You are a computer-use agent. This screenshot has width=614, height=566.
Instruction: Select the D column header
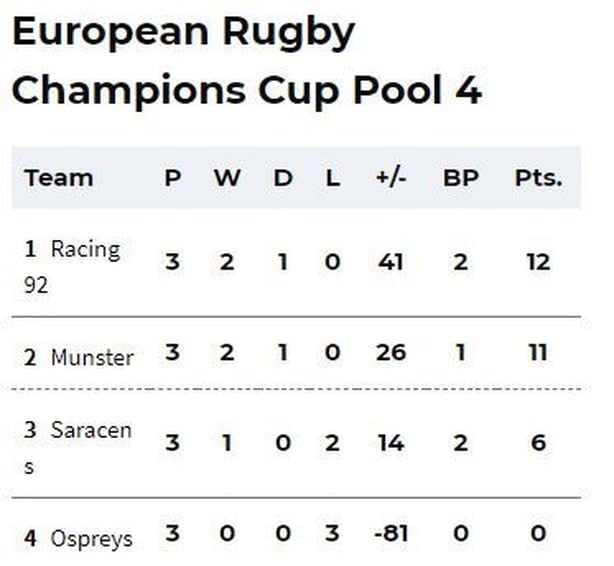pyautogui.click(x=283, y=178)
